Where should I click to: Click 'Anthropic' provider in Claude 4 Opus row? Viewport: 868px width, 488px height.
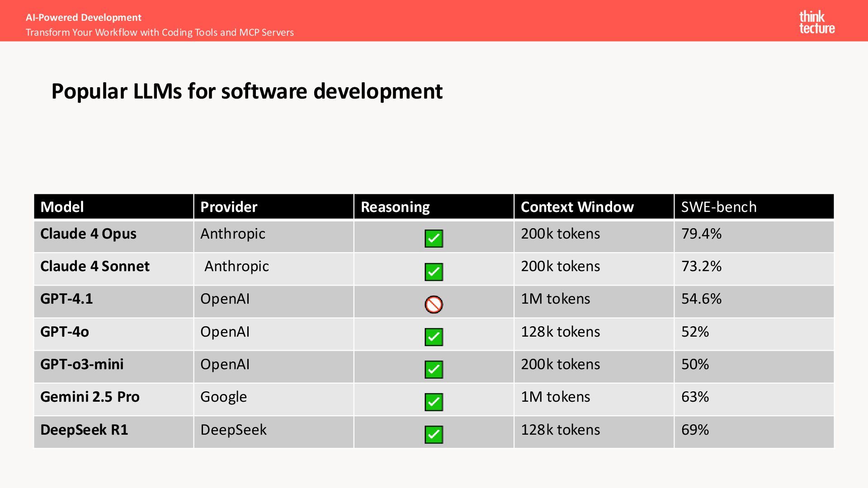(x=233, y=234)
